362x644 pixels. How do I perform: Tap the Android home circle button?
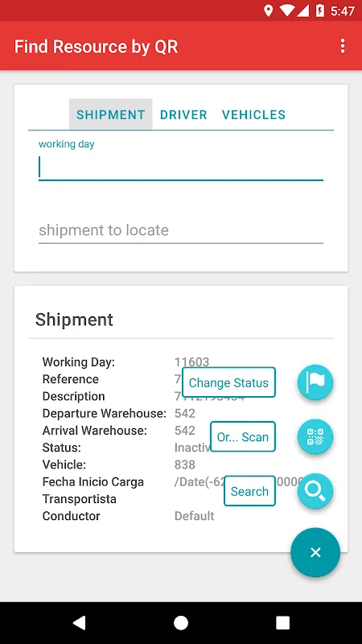(x=180, y=622)
